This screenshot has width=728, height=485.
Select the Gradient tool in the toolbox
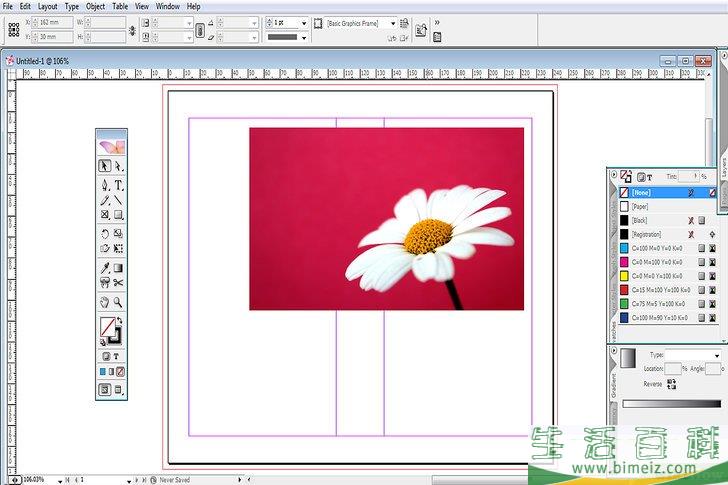click(118, 268)
